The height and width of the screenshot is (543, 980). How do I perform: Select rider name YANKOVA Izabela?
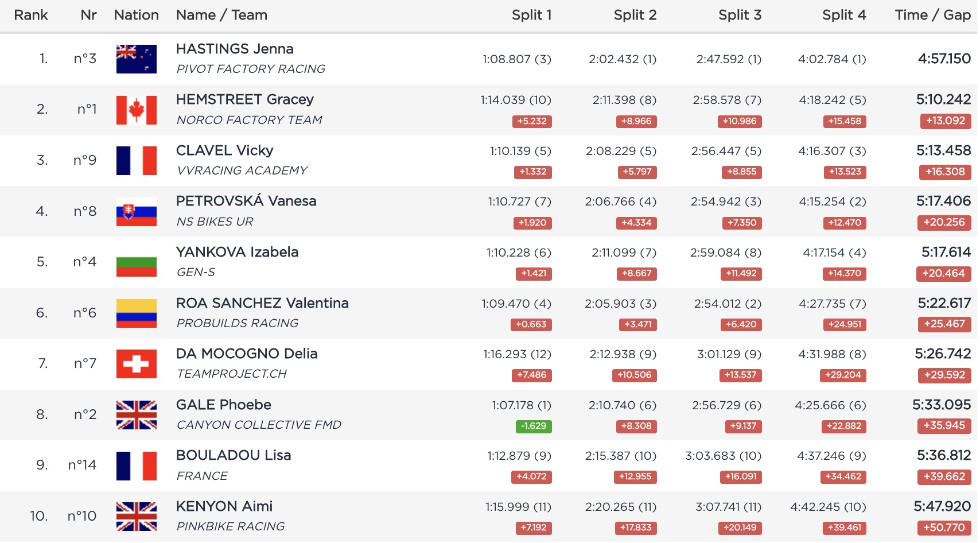(237, 252)
